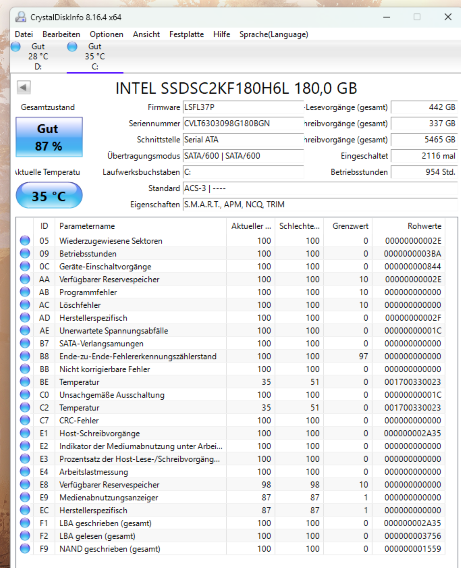Screen dimensions: 461x568
Task: Click the Grenzwert column header
Action: 348,226
